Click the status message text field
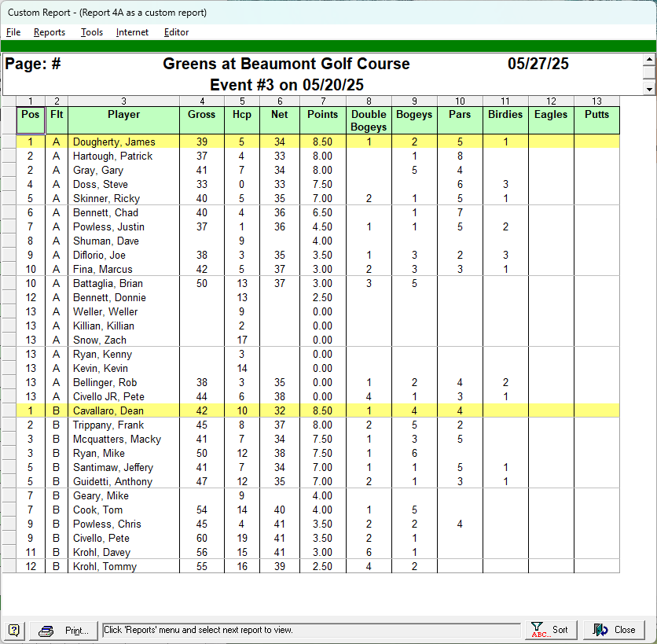 (x=311, y=630)
